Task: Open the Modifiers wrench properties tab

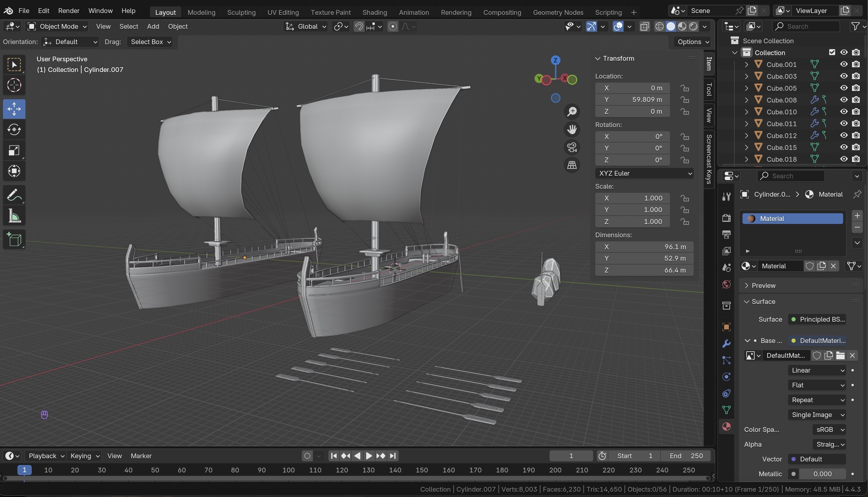Action: click(x=726, y=343)
